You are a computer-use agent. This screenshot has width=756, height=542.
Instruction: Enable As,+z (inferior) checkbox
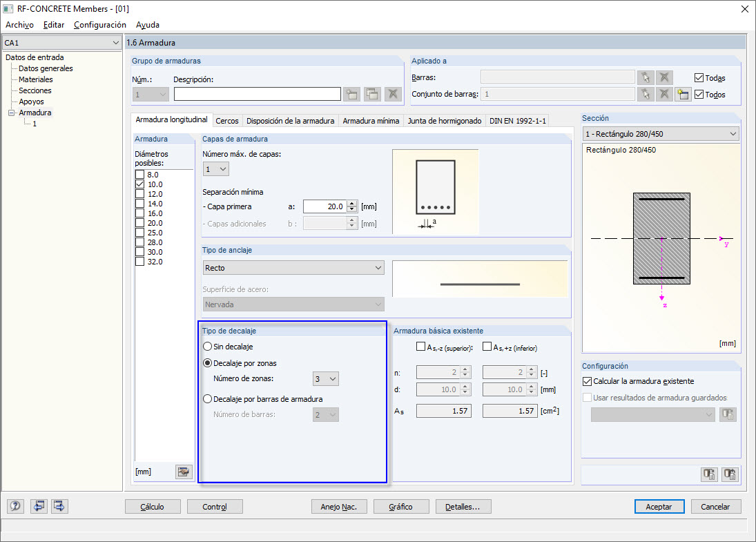coord(487,347)
